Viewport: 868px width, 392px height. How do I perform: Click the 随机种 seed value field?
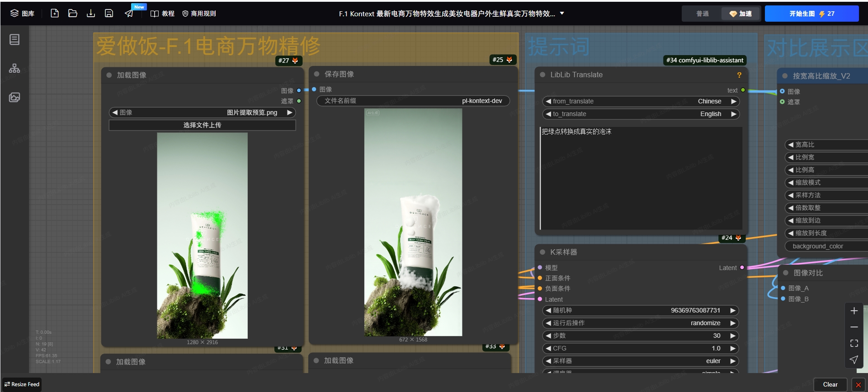click(x=641, y=310)
